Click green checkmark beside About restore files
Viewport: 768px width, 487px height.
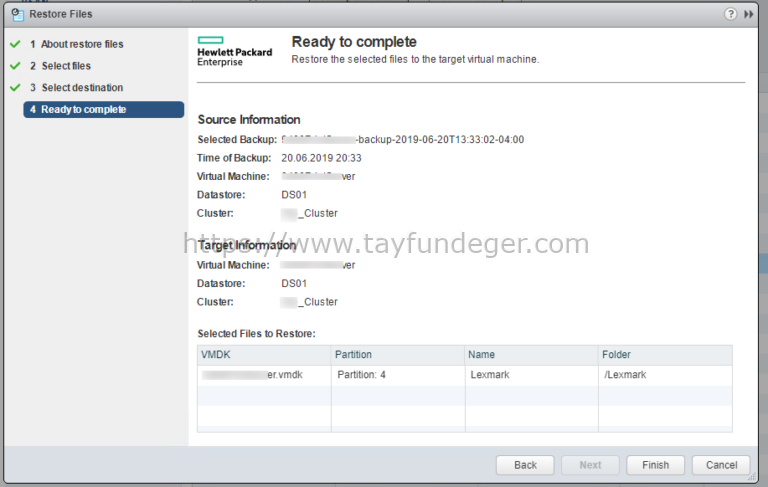click(15, 44)
